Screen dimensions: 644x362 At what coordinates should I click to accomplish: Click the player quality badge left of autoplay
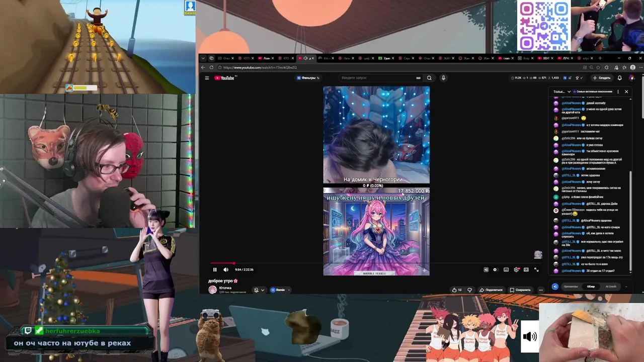point(486,269)
